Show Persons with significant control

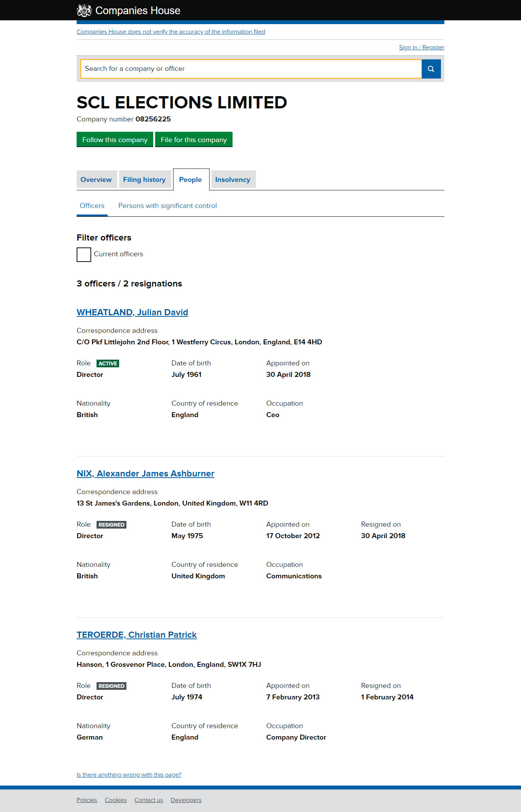(x=167, y=206)
